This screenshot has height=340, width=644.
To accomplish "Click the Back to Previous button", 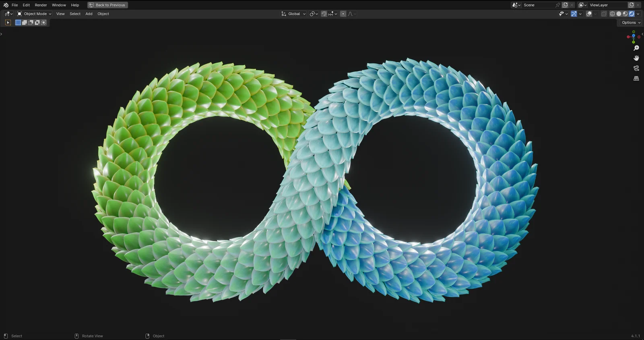I will [x=108, y=5].
